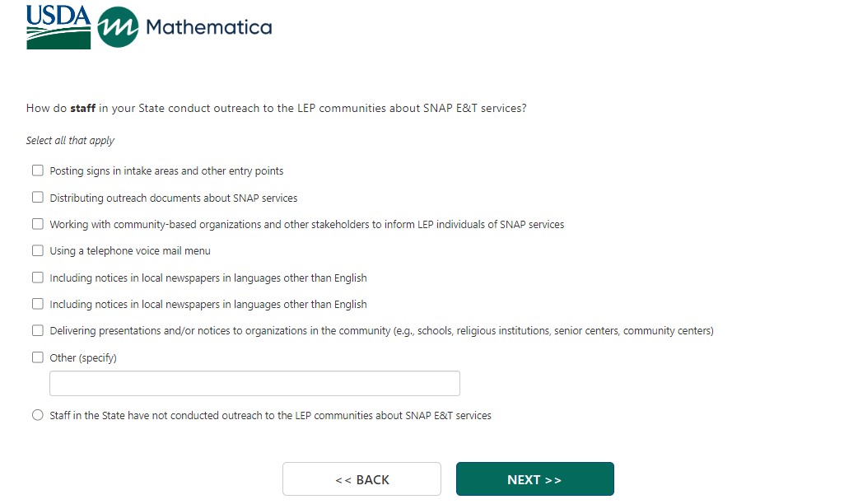Click the 'Select all that apply' instruction text
844x504 pixels.
tap(70, 141)
